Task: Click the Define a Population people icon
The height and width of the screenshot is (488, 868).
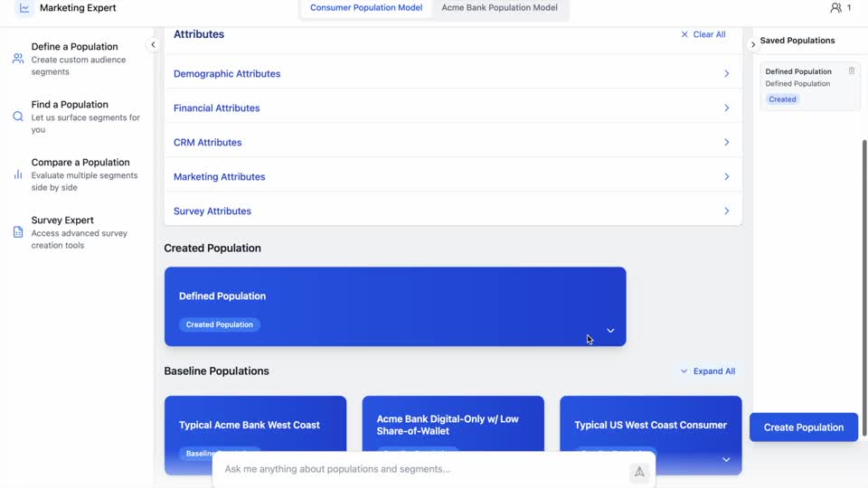Action: point(18,59)
